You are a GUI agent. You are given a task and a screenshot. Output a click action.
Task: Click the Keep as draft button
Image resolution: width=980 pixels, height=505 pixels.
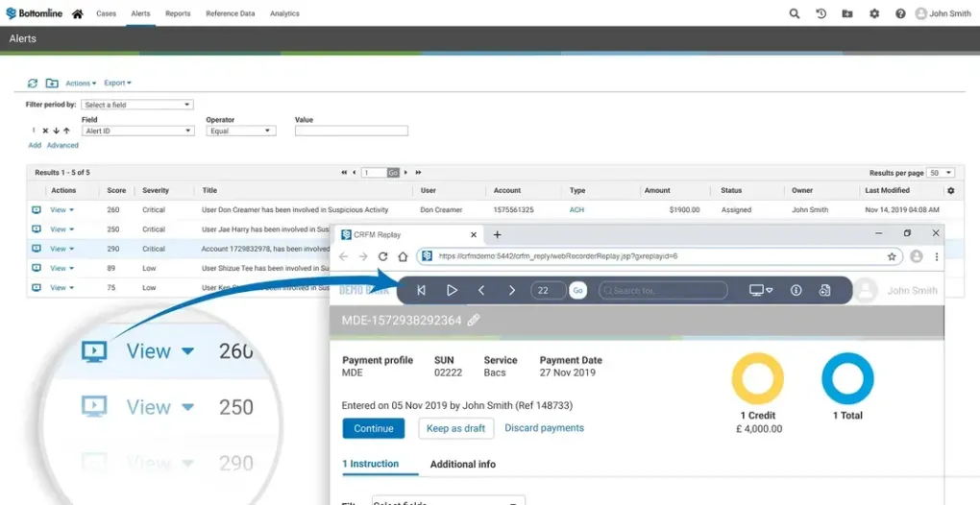coord(456,428)
